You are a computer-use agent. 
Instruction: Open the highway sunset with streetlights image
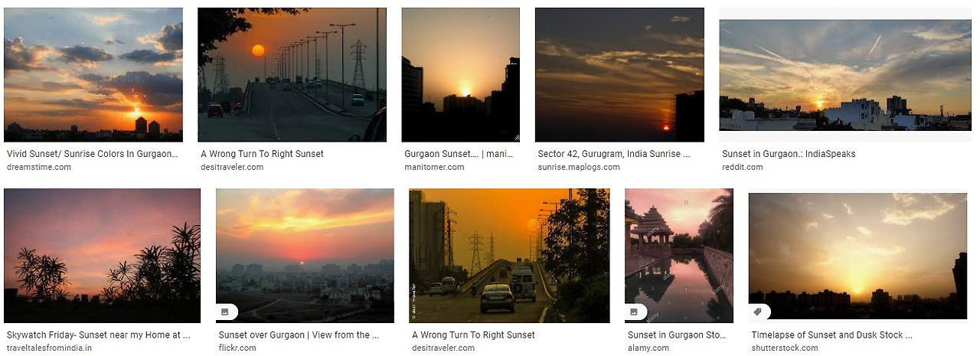(x=292, y=75)
